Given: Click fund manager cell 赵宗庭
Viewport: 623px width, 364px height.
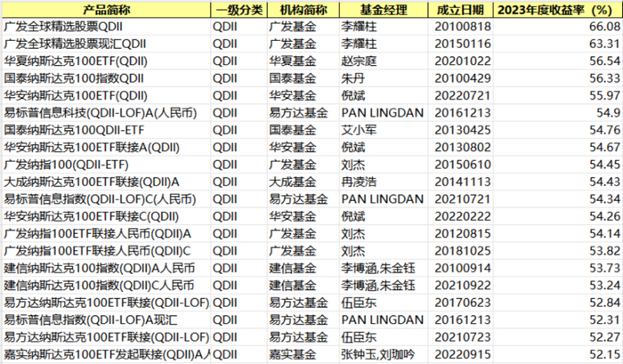Looking at the screenshot, I should pyautogui.click(x=384, y=61).
